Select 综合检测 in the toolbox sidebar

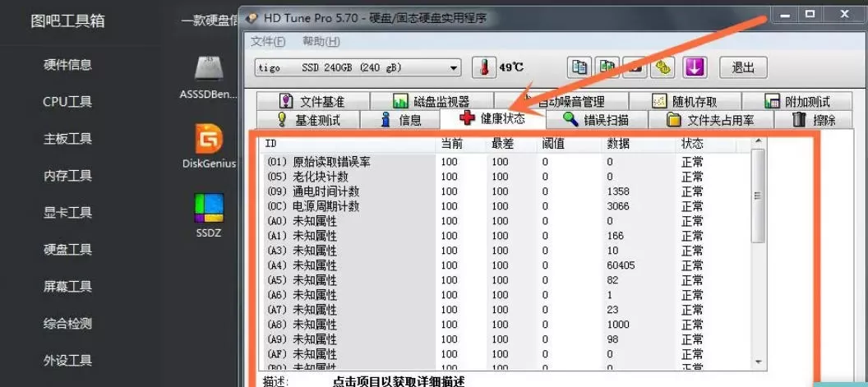tap(67, 324)
